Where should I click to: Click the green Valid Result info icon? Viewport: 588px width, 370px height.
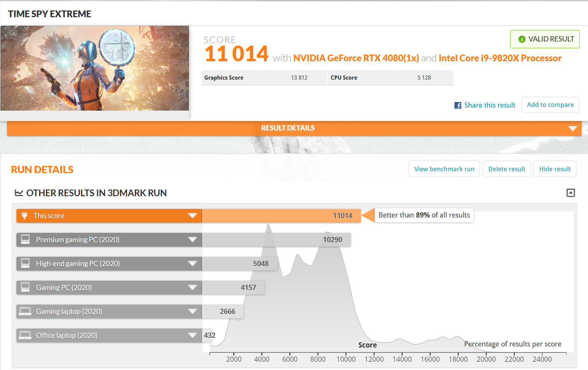click(522, 39)
